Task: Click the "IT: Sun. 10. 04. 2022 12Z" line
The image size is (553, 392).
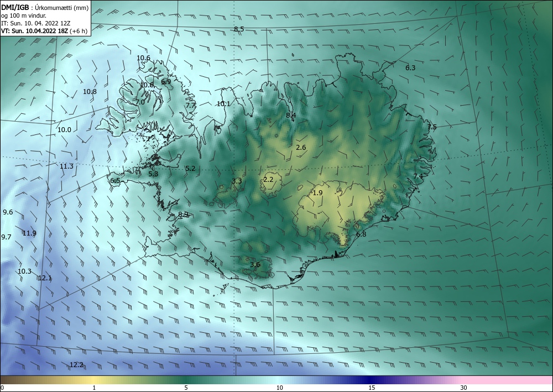Action: [35, 23]
